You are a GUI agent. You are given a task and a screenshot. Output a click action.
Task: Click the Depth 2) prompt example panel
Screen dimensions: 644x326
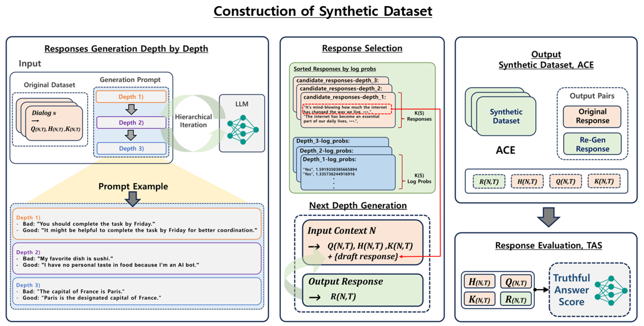pos(137,258)
